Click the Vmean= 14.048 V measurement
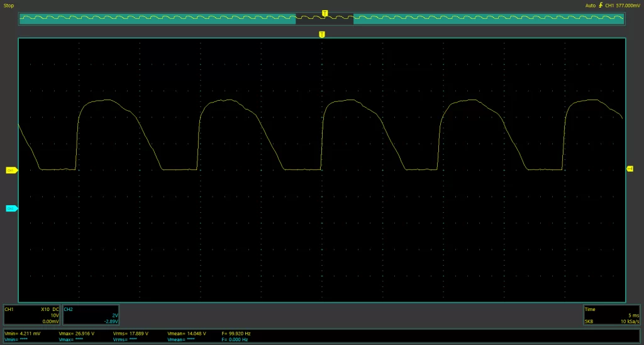The image size is (644, 345). click(187, 334)
